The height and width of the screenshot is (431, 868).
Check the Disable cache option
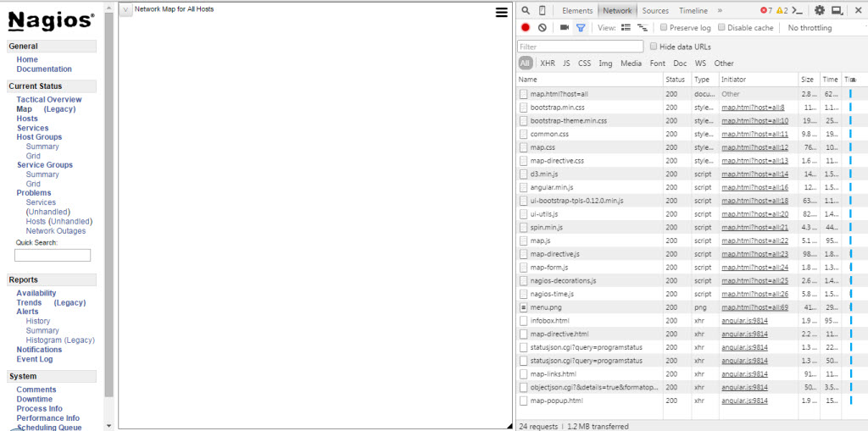click(721, 28)
